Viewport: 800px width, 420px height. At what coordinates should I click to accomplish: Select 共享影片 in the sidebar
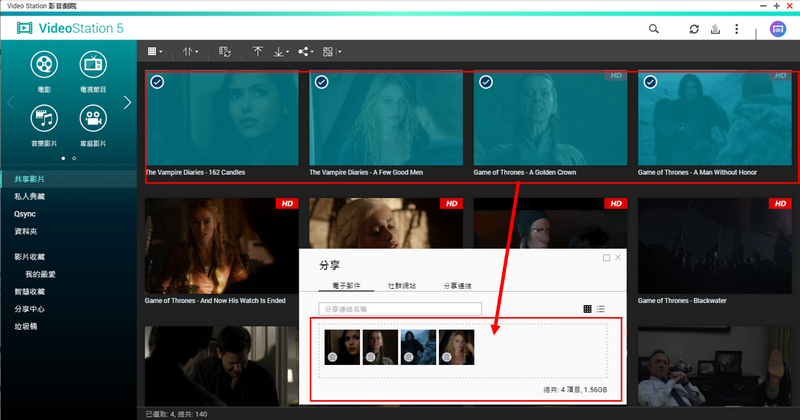[68, 179]
